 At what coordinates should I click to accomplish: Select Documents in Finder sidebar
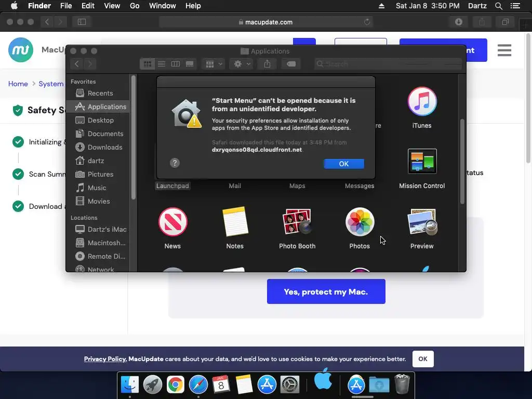[98, 134]
